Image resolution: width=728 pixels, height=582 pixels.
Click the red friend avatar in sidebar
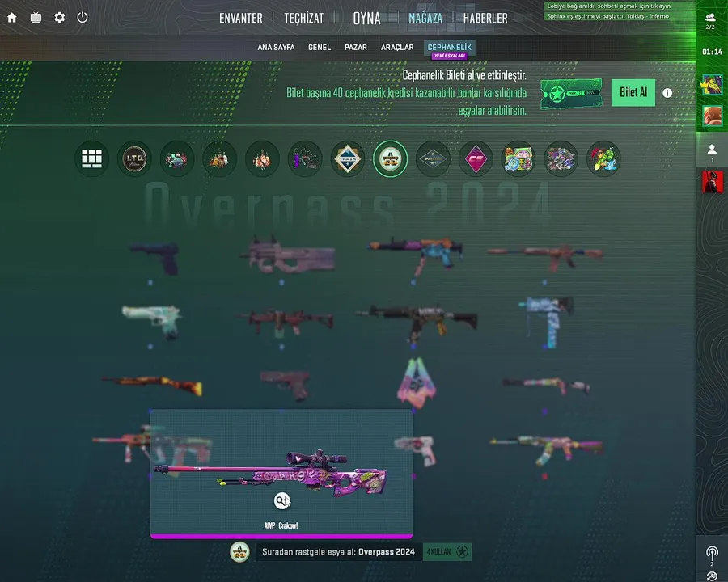pyautogui.click(x=712, y=182)
